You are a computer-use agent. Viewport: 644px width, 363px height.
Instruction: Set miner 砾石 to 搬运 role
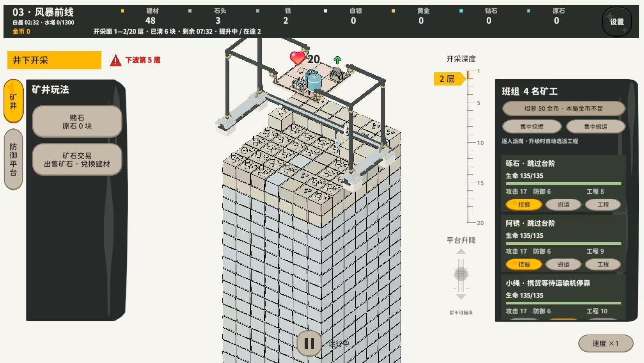tap(563, 205)
